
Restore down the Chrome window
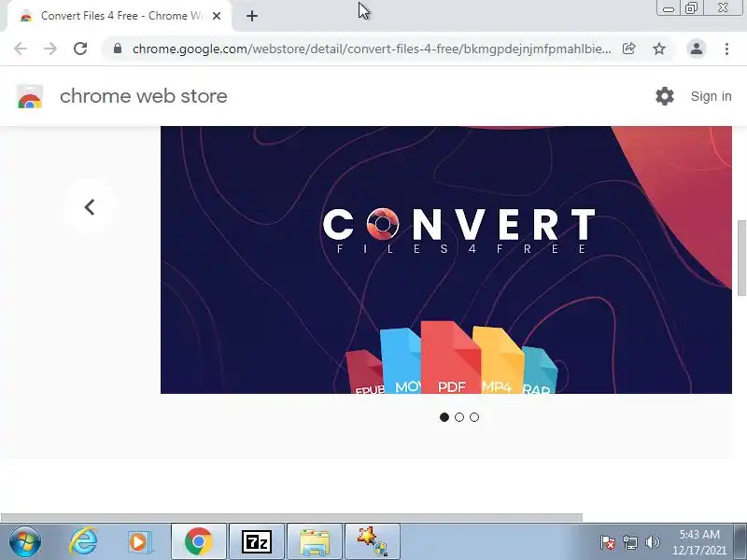click(691, 8)
